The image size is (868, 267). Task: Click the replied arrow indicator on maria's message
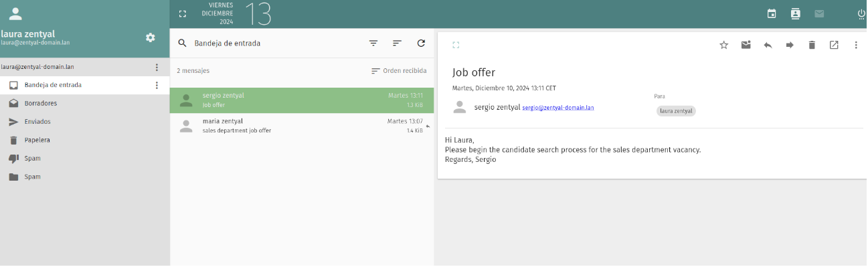pos(428,126)
